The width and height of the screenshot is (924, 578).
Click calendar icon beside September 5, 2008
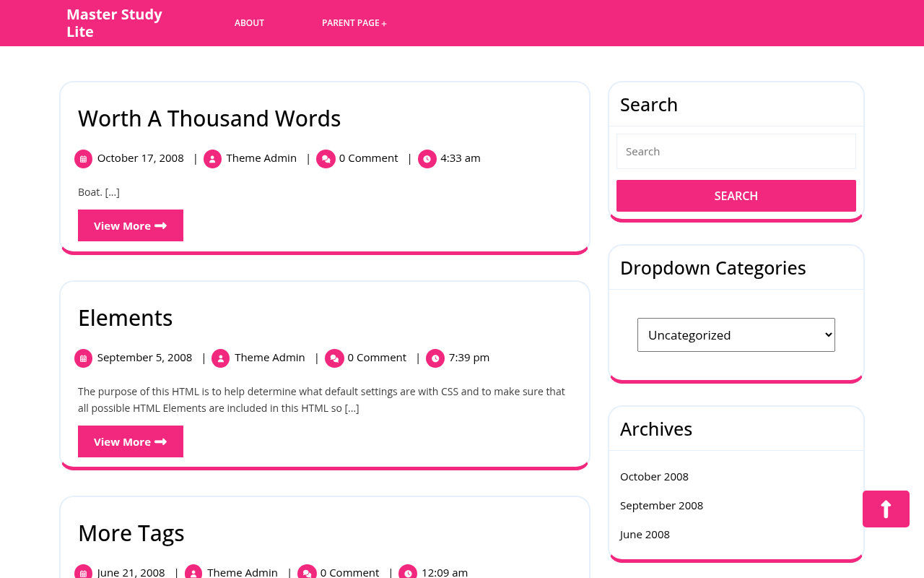pos(84,358)
